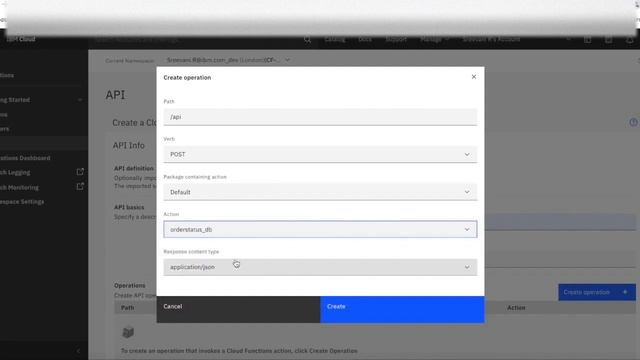Click the Path input field containing /api

[x=320, y=117]
